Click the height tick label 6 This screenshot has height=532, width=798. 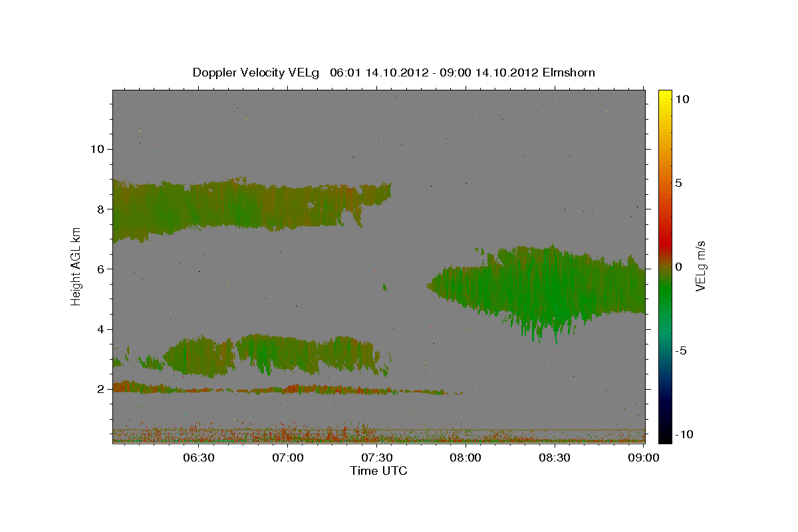pyautogui.click(x=100, y=269)
